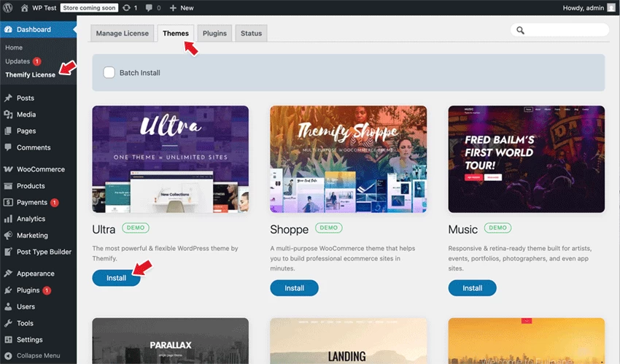Click the Plugins plug icon in sidebar
Viewport: 620px width, 364px height.
[8, 290]
